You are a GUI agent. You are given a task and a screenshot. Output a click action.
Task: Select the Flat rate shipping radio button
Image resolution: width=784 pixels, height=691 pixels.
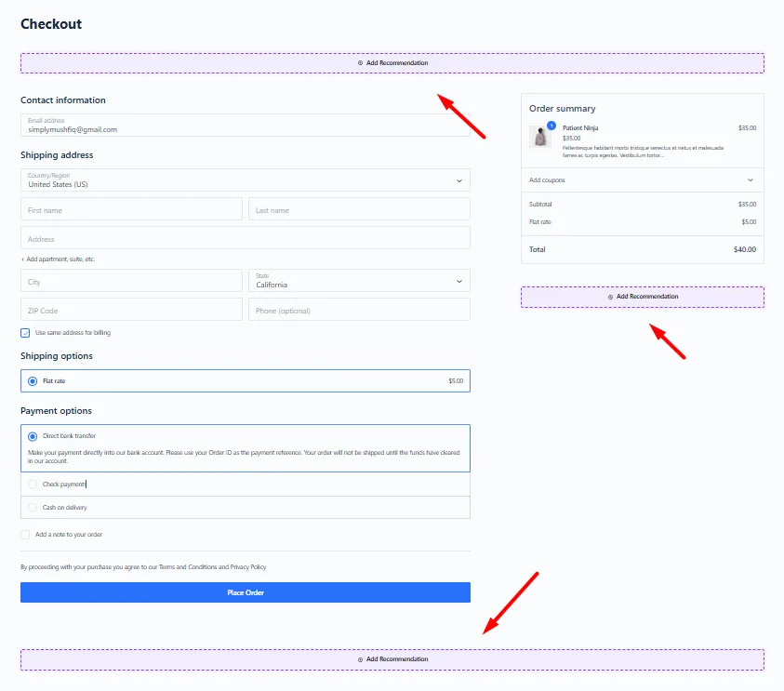coord(33,381)
